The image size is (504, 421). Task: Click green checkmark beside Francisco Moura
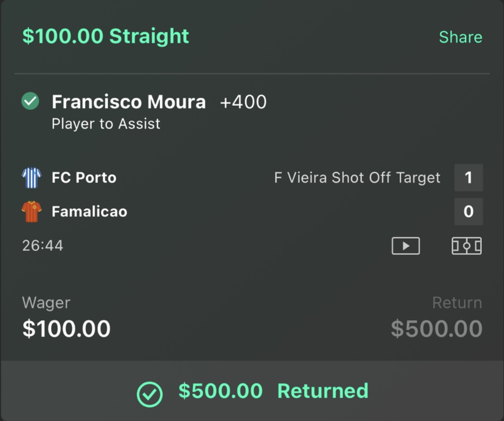point(30,102)
